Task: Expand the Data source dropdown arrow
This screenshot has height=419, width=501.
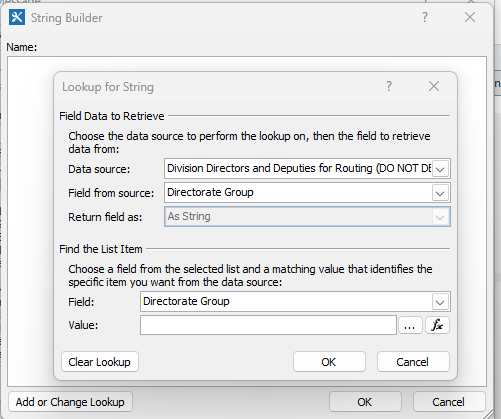Action: click(440, 169)
